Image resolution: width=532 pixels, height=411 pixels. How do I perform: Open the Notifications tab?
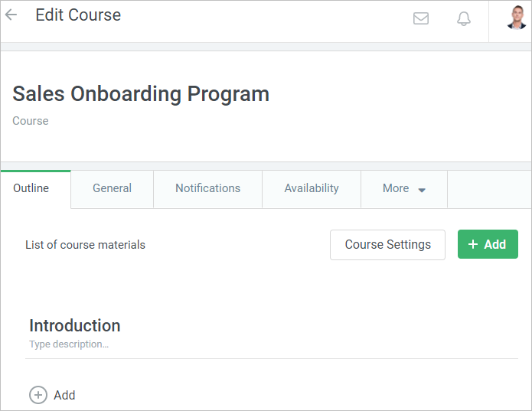coord(207,188)
